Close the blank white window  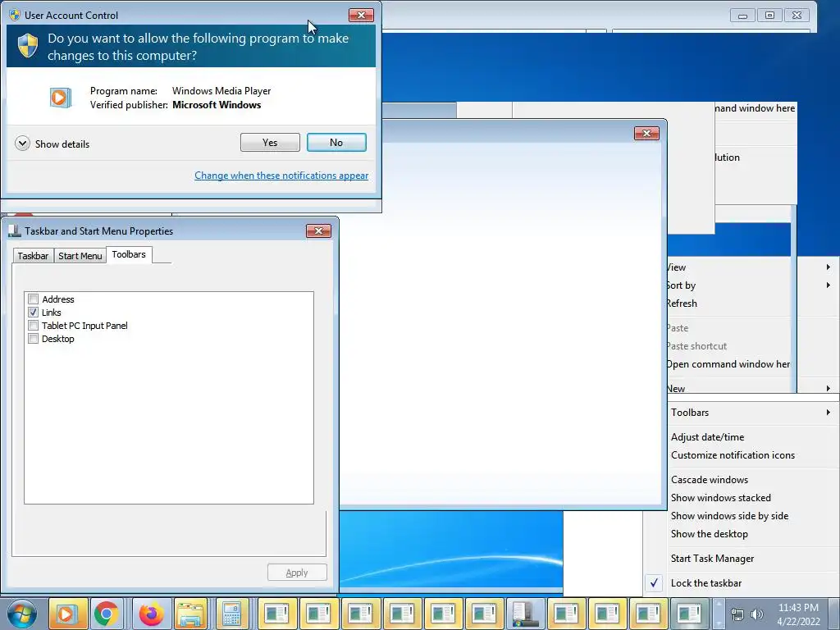point(646,134)
